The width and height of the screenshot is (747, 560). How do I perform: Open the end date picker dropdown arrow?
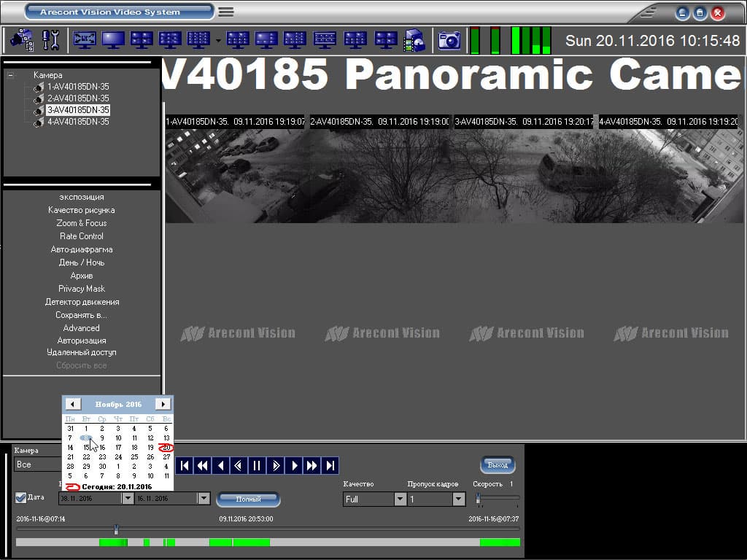(x=204, y=498)
